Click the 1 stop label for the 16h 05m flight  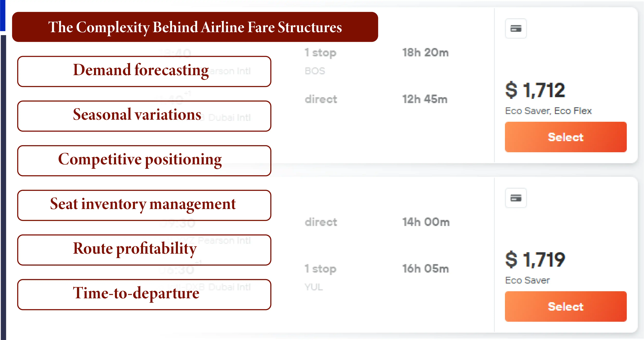[320, 269]
